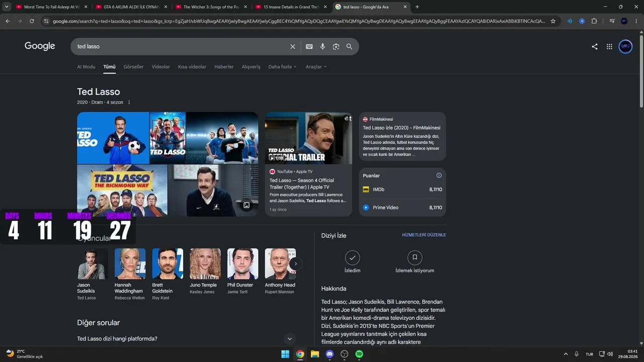Share this search result page
Image resolution: width=644 pixels, height=362 pixels.
coord(595,47)
